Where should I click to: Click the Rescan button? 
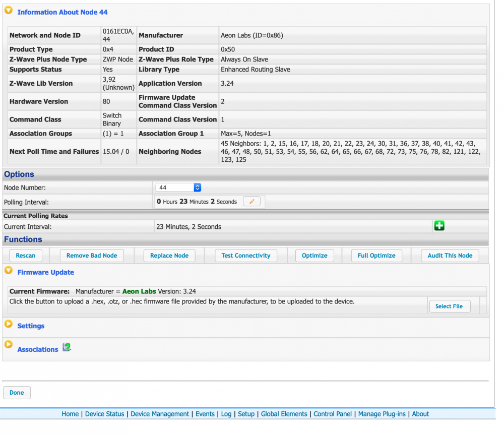(26, 256)
